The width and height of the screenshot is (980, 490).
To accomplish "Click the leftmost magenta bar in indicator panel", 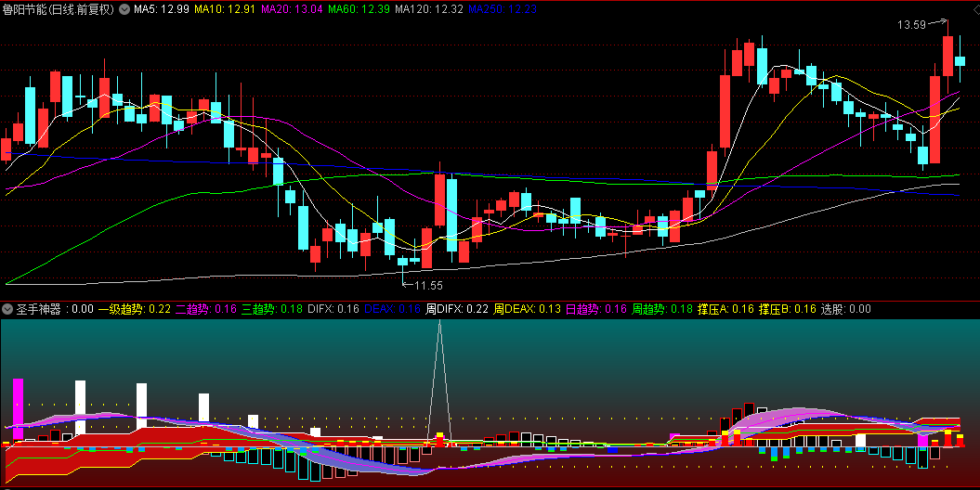I will point(18,409).
